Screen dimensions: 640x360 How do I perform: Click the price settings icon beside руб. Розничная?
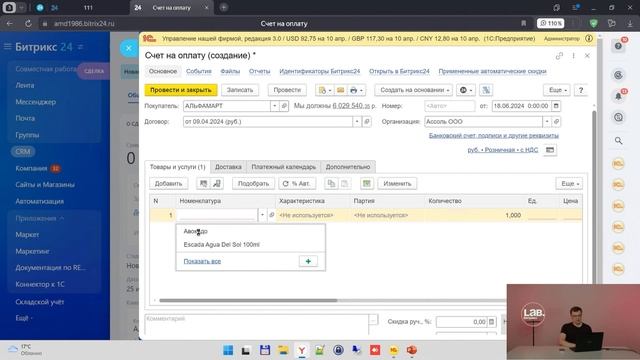click(x=550, y=150)
